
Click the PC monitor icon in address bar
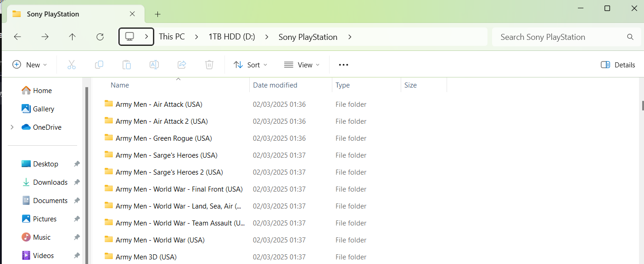[x=129, y=37]
